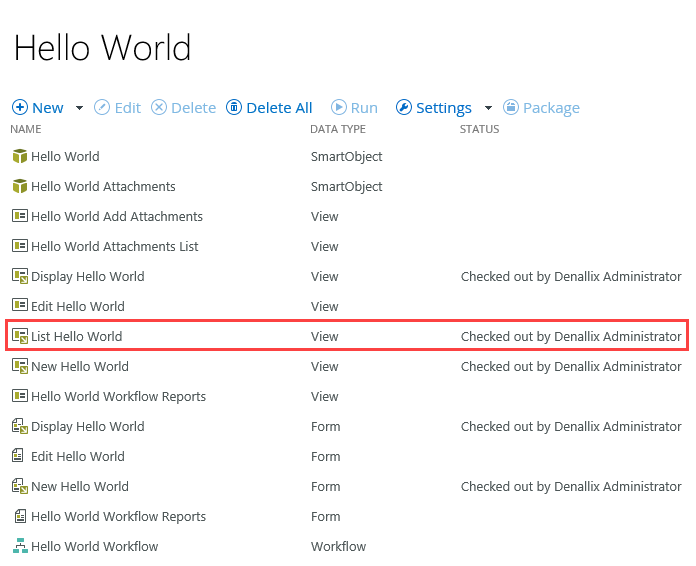The height and width of the screenshot is (566, 696).
Task: Click the Delete All toolbar button
Action: [x=270, y=108]
